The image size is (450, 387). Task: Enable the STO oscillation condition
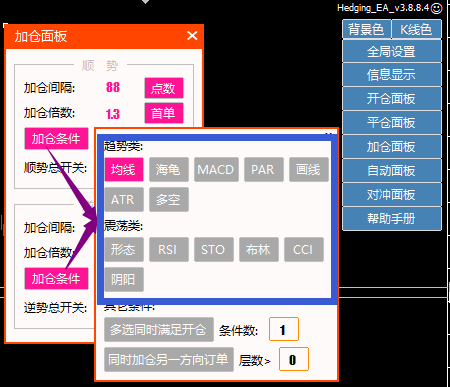214,249
